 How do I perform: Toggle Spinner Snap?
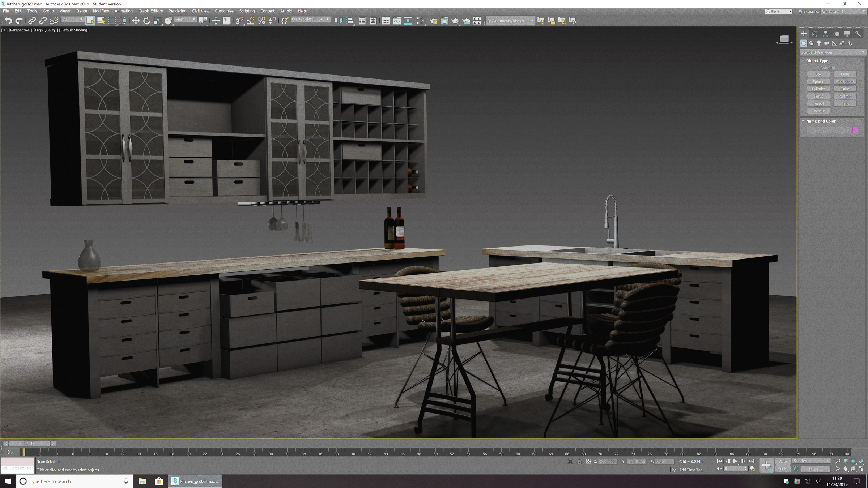tap(272, 21)
